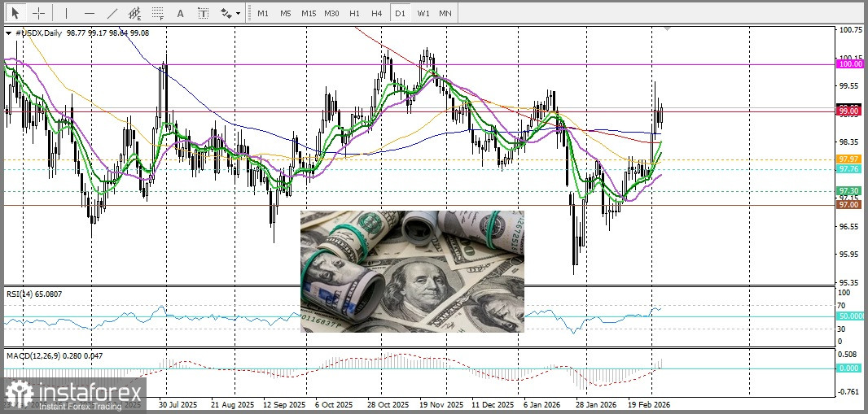Screen dimensions: 868x414
Task: Click the dollar bills image on chart
Action: pos(412,271)
